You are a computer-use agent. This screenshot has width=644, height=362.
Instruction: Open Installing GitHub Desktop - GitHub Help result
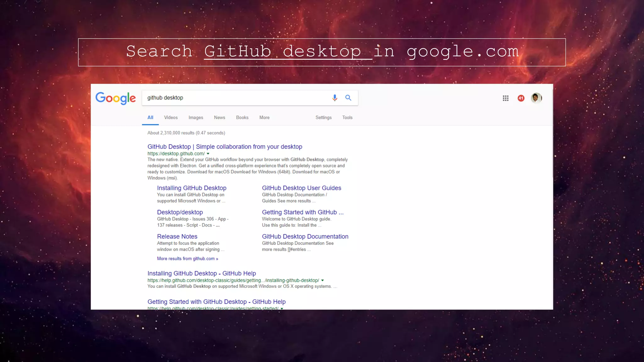click(202, 273)
